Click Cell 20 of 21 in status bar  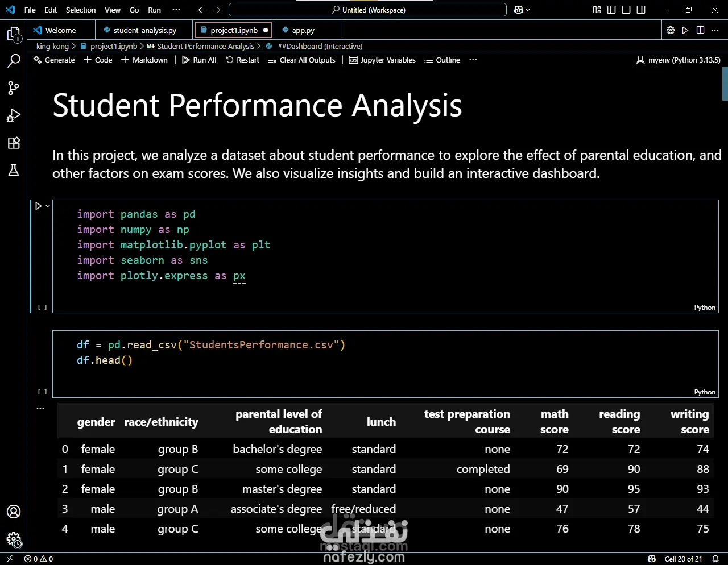point(683,559)
